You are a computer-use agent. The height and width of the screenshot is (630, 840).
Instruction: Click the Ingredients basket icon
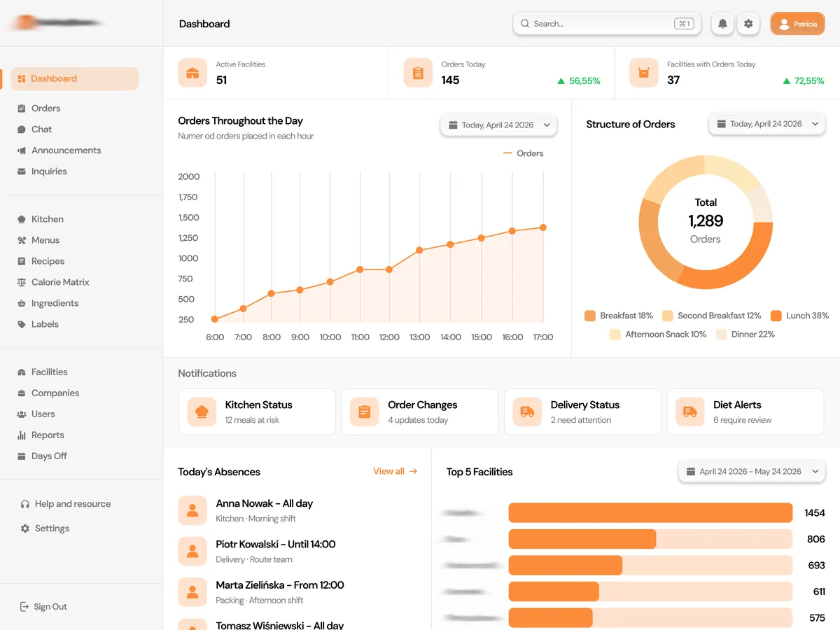click(22, 303)
